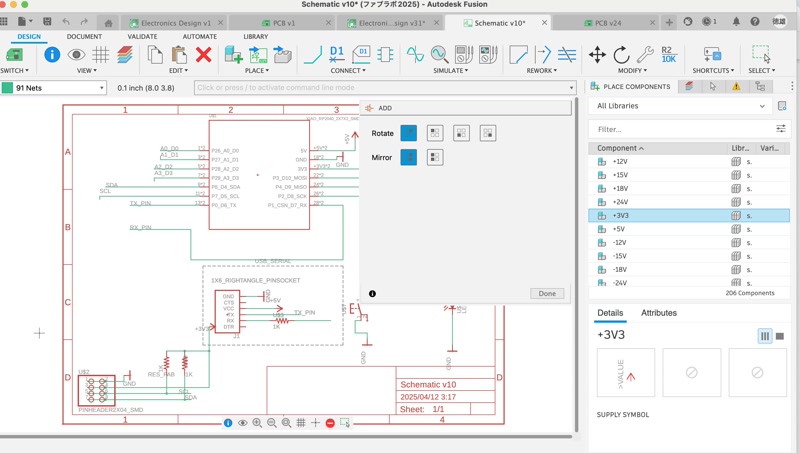Click the red Delete X tool
This screenshot has height=453, width=800.
tap(204, 55)
